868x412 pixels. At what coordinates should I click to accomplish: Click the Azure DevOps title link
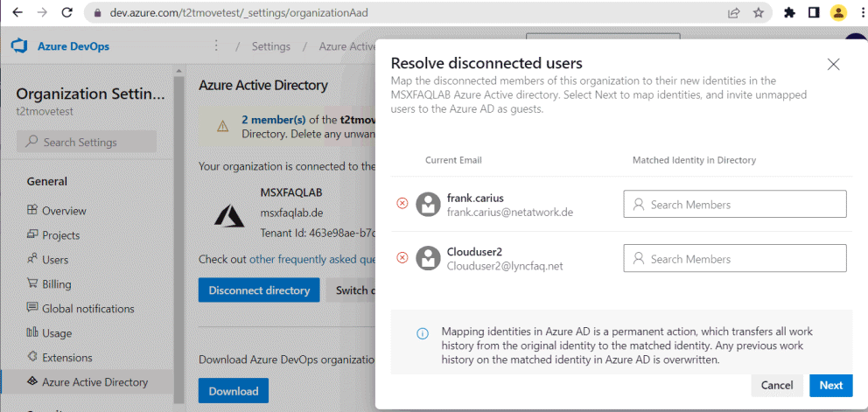click(73, 46)
